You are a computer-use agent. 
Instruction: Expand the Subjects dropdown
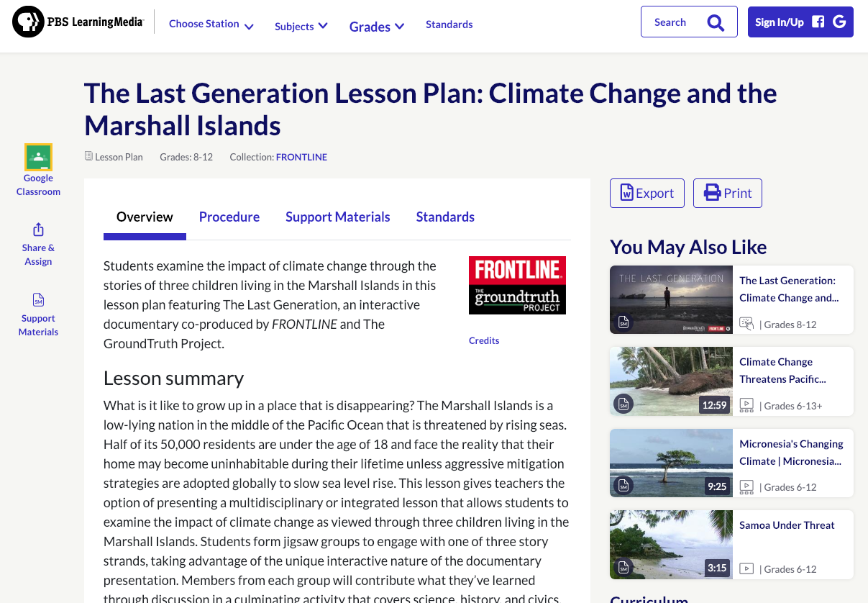pos(301,25)
